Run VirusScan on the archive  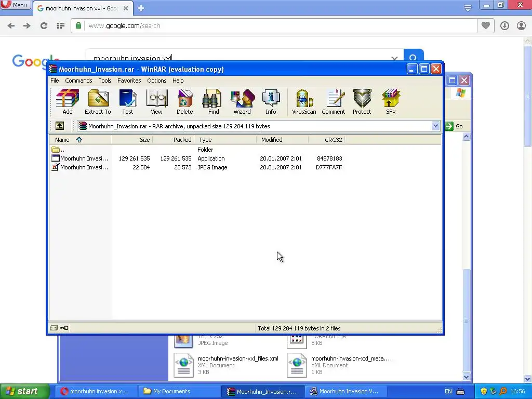click(303, 101)
